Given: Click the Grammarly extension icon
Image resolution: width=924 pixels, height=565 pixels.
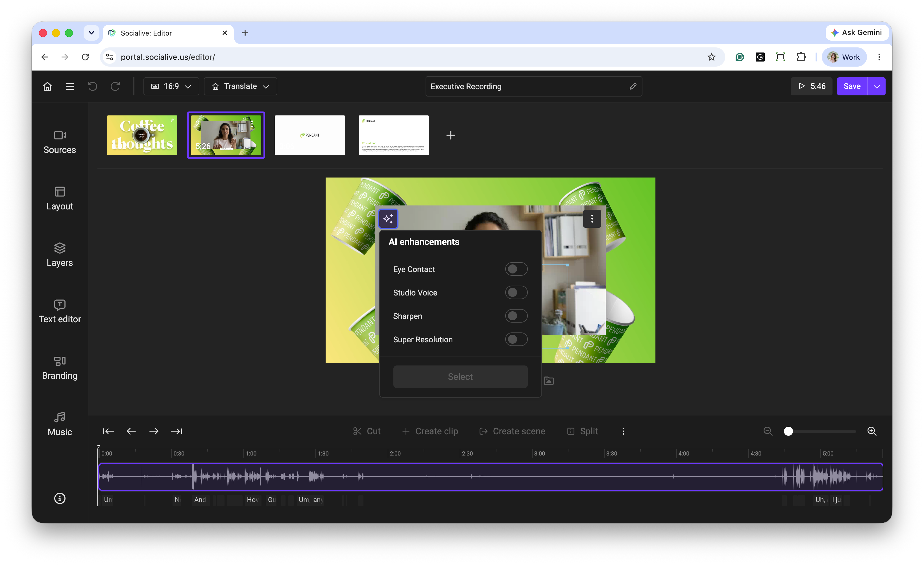Looking at the screenshot, I should point(740,57).
